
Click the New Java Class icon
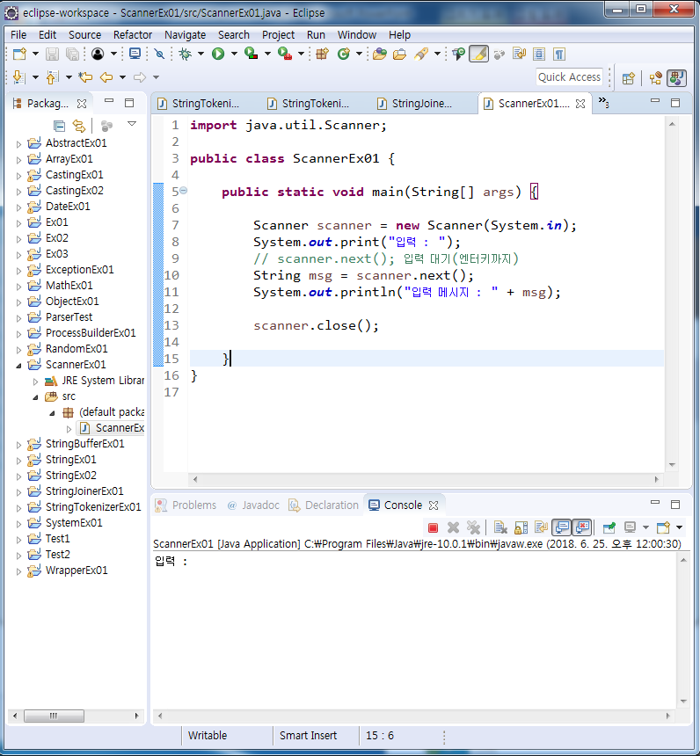point(344,54)
